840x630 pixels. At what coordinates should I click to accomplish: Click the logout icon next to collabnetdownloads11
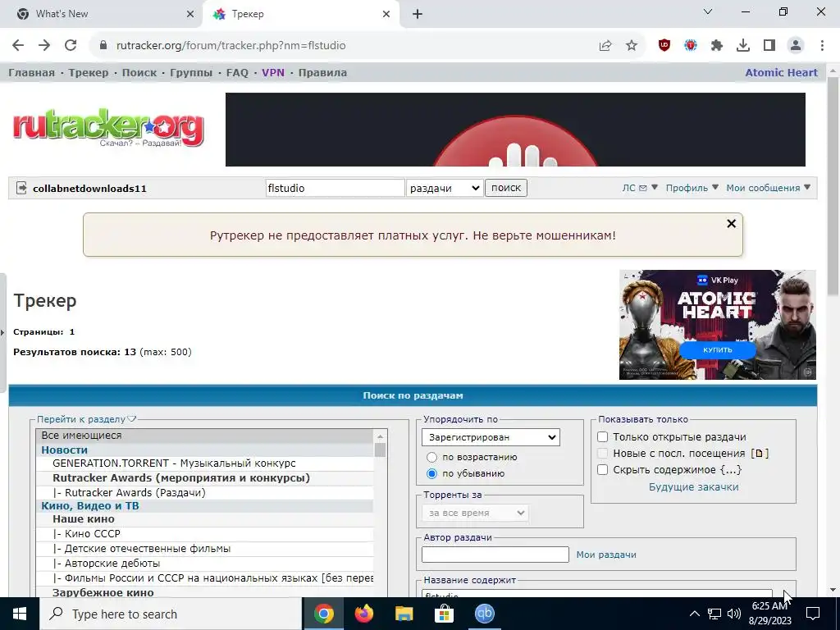tap(21, 188)
